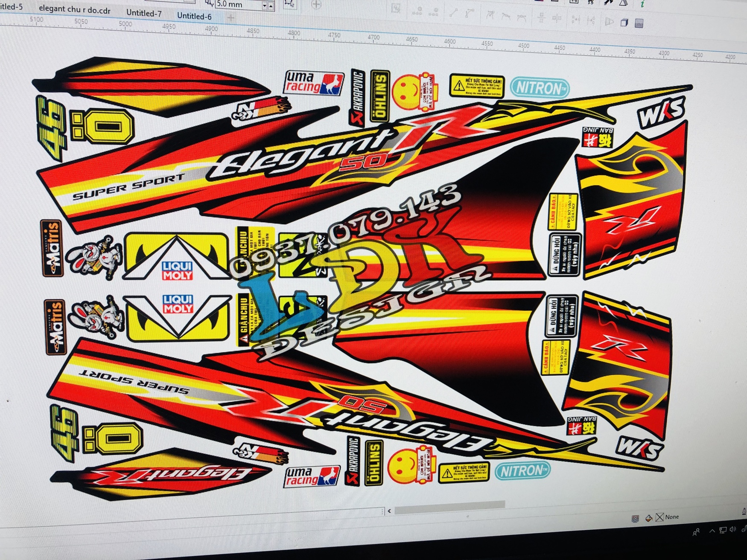Click the greyed circular plus toolbar icon
This screenshot has height=560, width=747.
pyautogui.click(x=316, y=5)
